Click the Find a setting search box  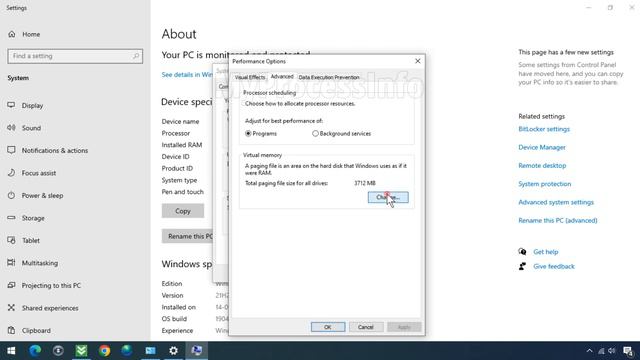(75, 56)
